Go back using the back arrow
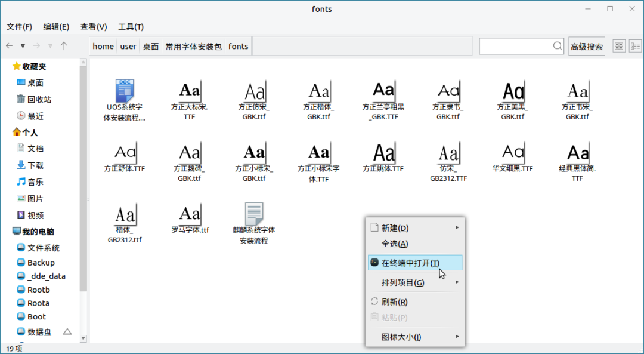The image size is (644, 354). coord(10,46)
